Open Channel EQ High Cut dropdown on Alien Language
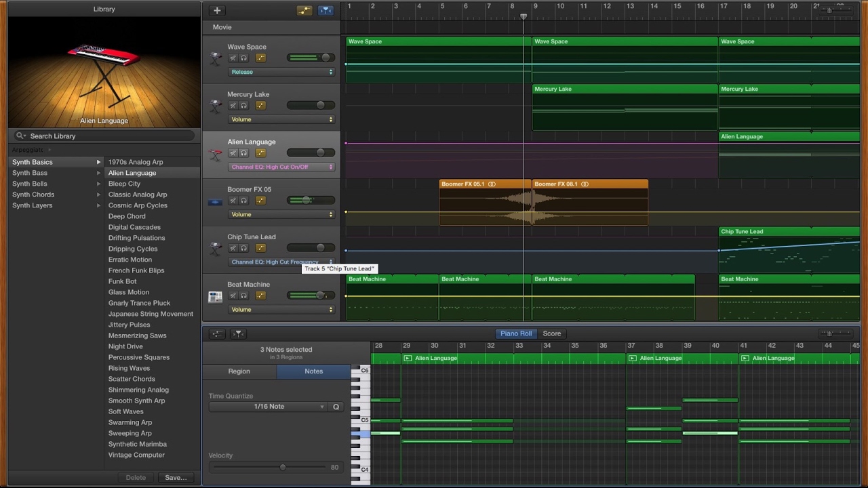The height and width of the screenshot is (488, 868). click(x=281, y=167)
